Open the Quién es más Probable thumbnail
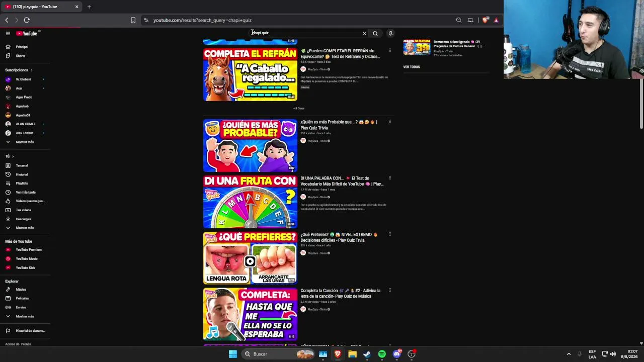This screenshot has width=644, height=362. pyautogui.click(x=250, y=145)
